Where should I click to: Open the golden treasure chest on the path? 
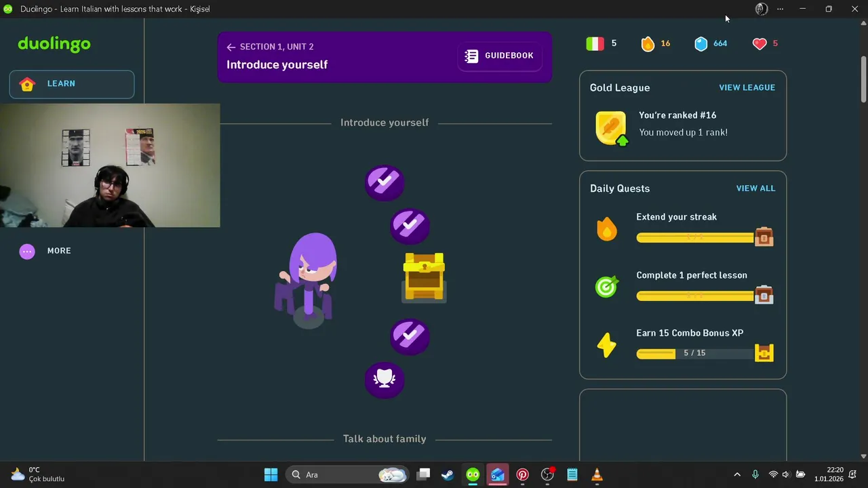(x=424, y=277)
